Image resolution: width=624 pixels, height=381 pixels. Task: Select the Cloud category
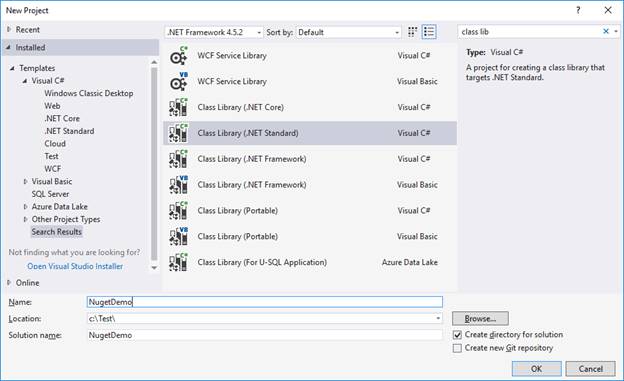[x=55, y=144]
